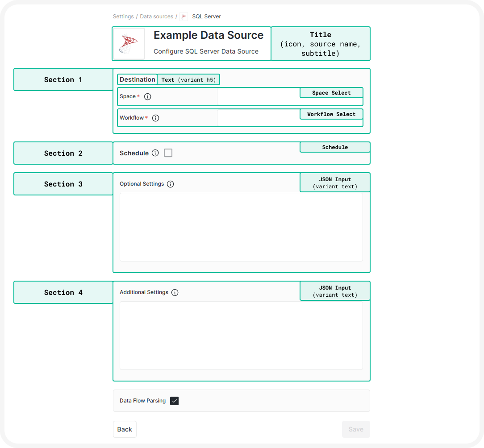Click the Additional Settings info icon
Image resolution: width=484 pixels, height=448 pixels.
point(175,293)
